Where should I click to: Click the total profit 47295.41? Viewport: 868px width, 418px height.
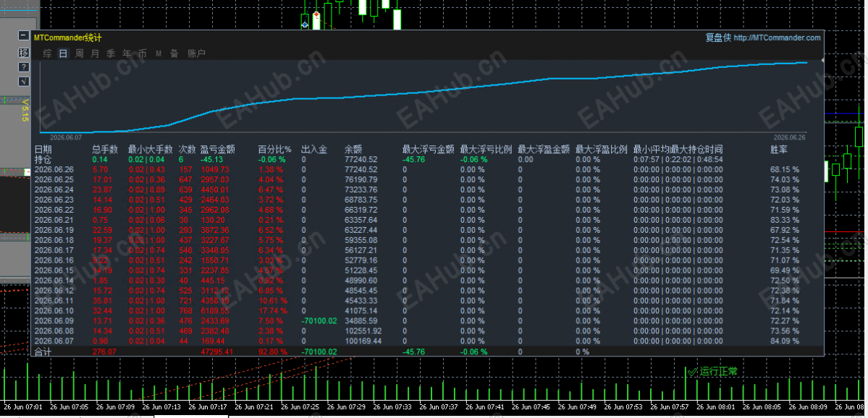click(217, 351)
